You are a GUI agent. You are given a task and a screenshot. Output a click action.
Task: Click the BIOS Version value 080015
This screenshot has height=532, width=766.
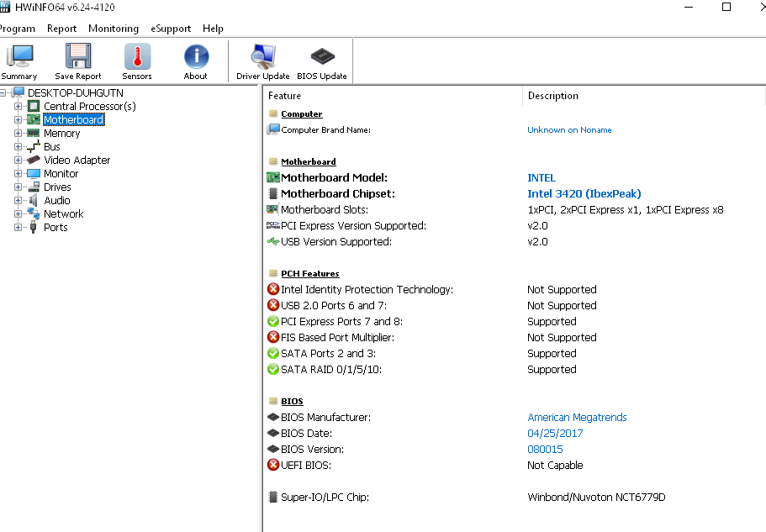click(545, 449)
